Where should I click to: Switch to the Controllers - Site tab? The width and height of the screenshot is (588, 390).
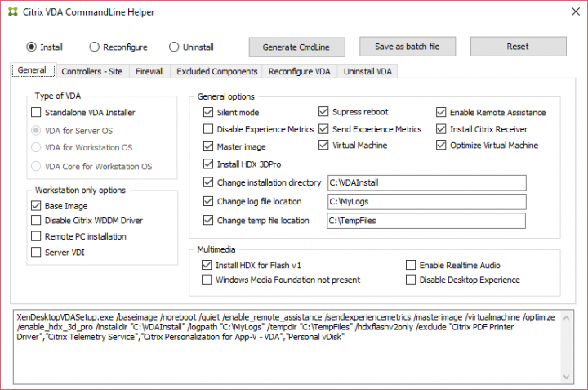tap(91, 72)
